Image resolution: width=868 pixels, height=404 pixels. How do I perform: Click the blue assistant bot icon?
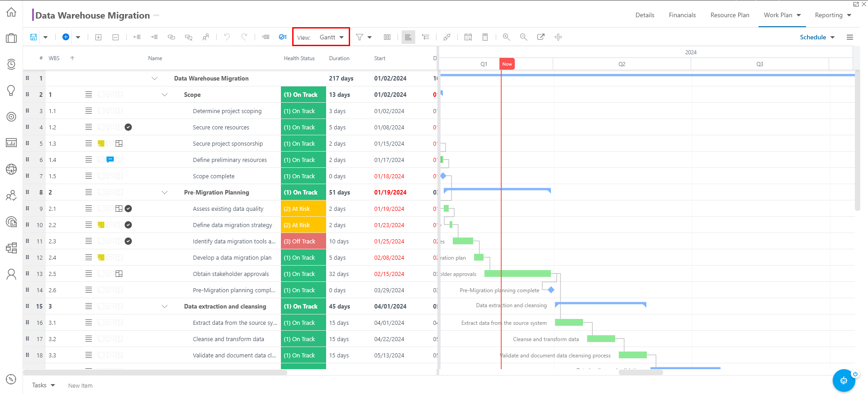[x=844, y=380]
